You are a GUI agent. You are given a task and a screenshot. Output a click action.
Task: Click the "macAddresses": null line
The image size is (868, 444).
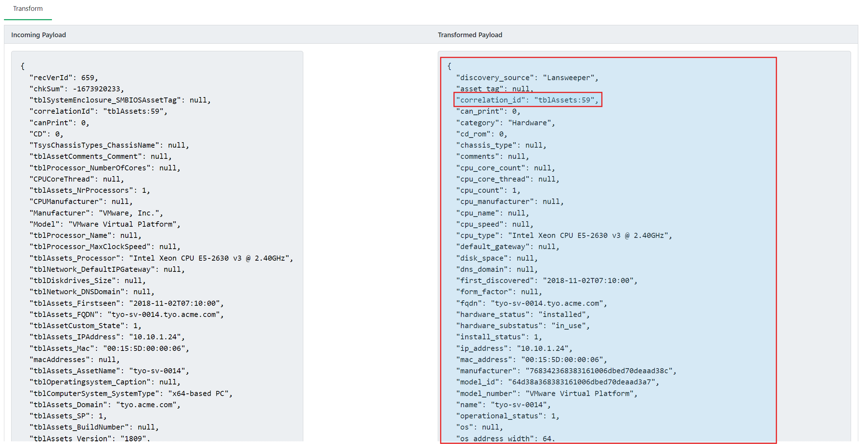75,360
